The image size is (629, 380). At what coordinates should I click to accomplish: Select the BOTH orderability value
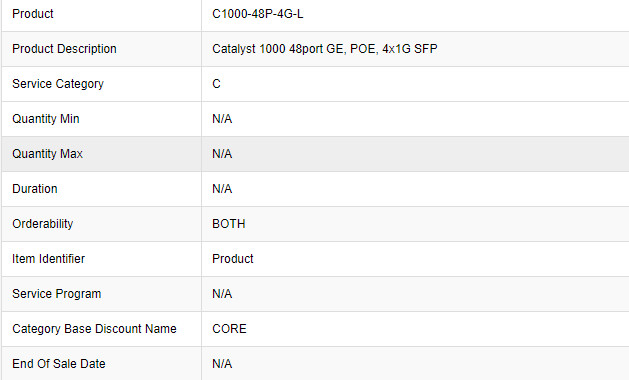tap(229, 224)
